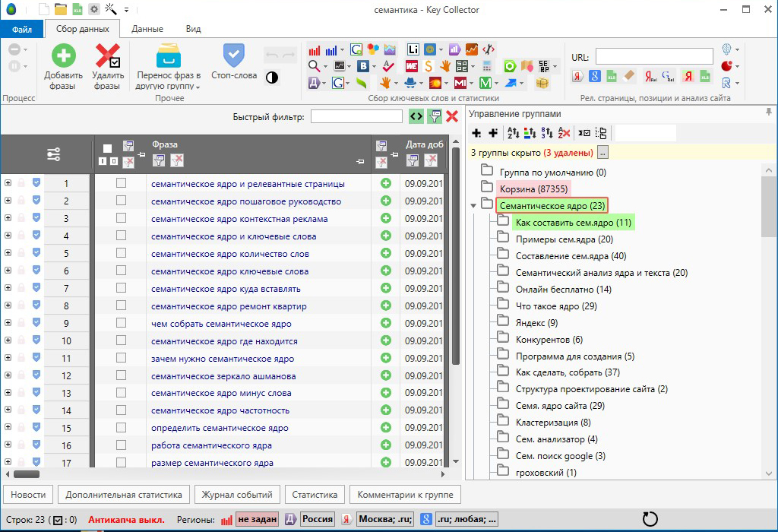The height and width of the screenshot is (532, 778).
Task: Click the refresh circular arrow in status bar
Action: 650,519
